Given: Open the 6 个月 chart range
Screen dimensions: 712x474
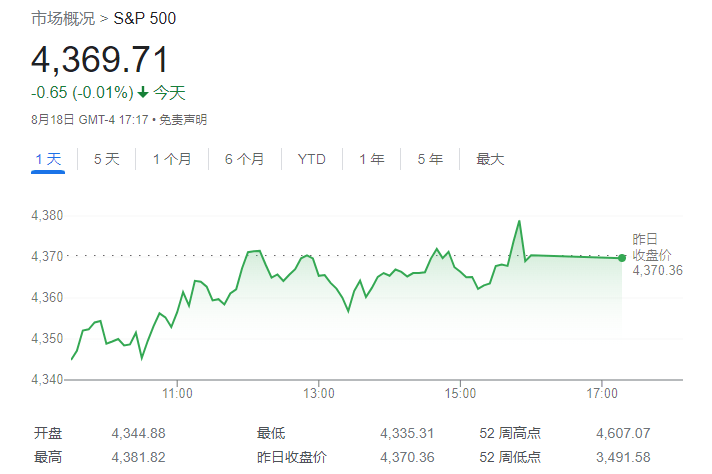Looking at the screenshot, I should tap(245, 159).
